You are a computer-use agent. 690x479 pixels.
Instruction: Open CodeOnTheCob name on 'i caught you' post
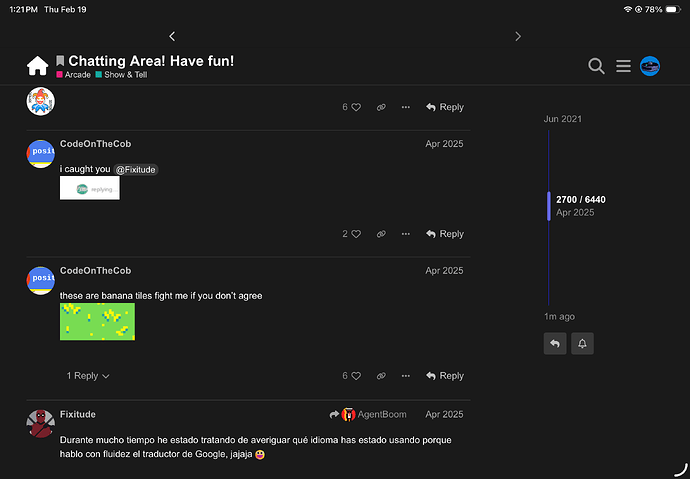(95, 144)
